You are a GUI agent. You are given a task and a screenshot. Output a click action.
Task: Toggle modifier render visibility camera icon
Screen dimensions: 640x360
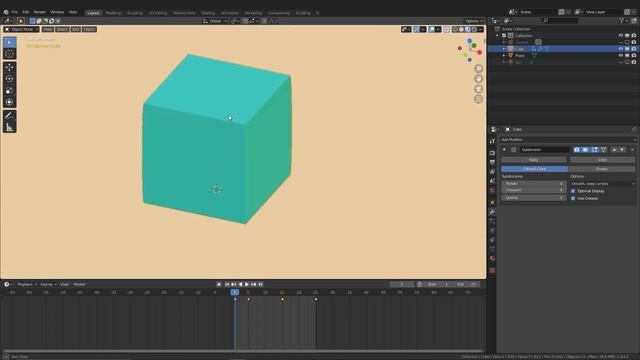click(576, 150)
